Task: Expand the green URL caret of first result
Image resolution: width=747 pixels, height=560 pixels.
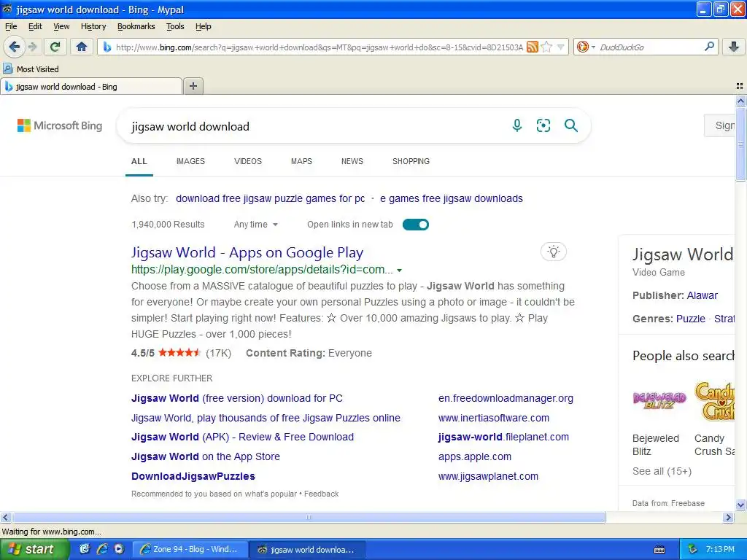Action: [x=399, y=270]
